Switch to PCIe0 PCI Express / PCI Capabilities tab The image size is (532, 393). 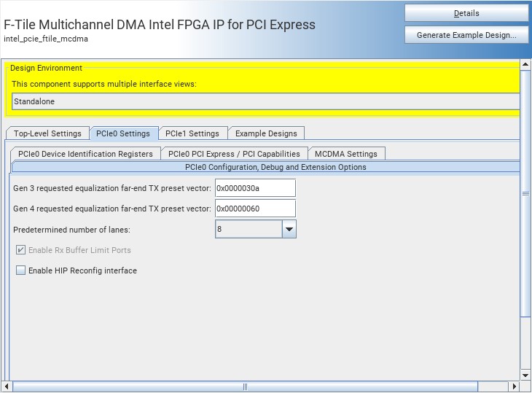[234, 154]
